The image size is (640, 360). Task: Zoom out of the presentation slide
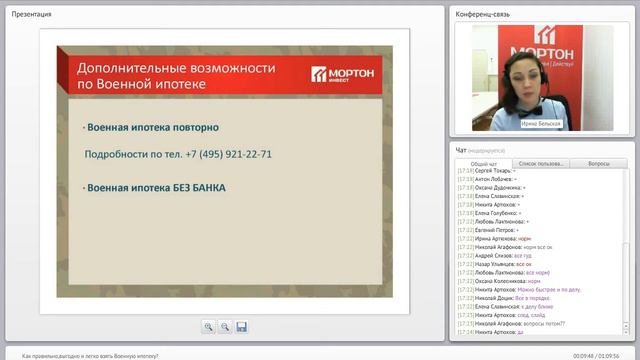pyautogui.click(x=225, y=327)
